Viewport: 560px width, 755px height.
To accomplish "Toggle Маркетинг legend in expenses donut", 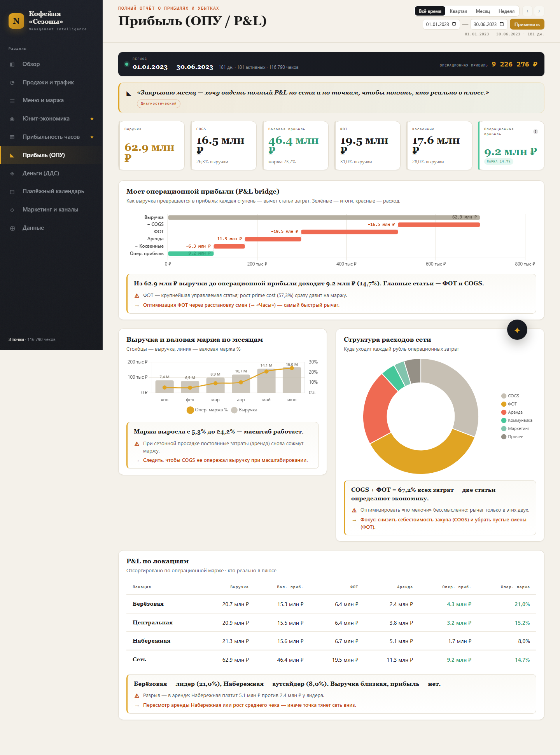I will 515,428.
